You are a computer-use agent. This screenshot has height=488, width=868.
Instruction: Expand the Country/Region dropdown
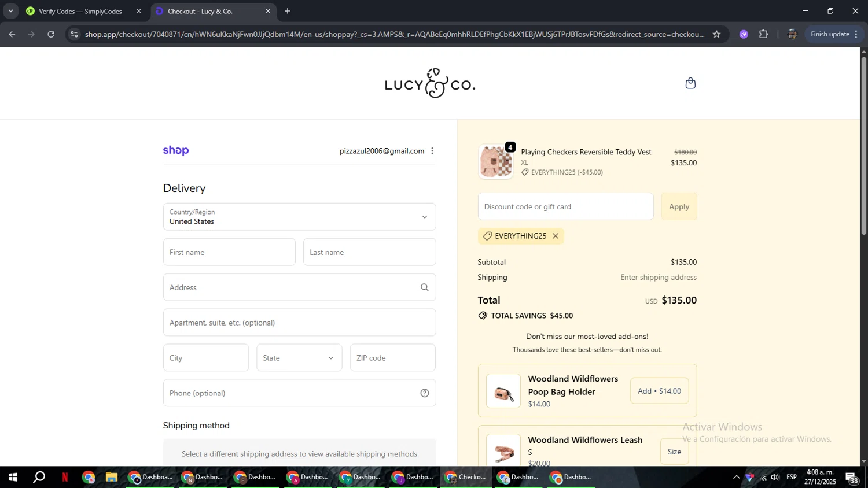299,217
